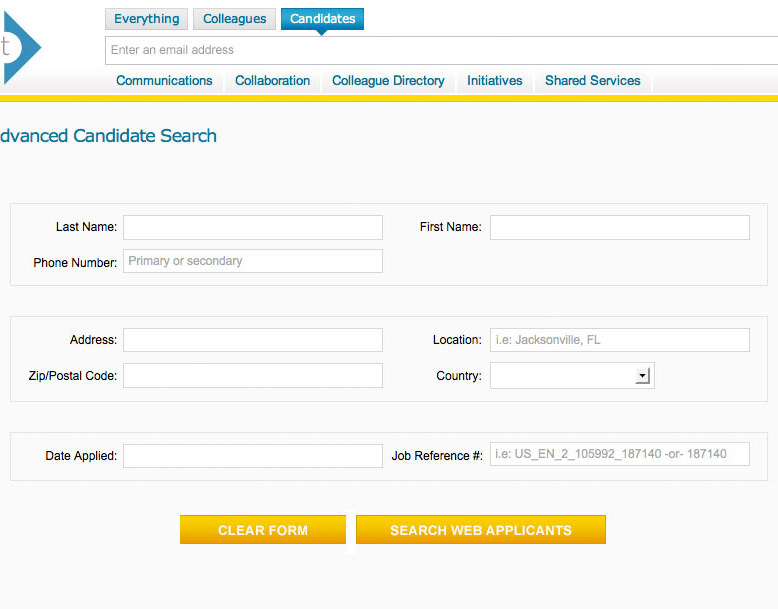Open the Country dropdown
The height and width of the screenshot is (609, 778).
click(573, 375)
